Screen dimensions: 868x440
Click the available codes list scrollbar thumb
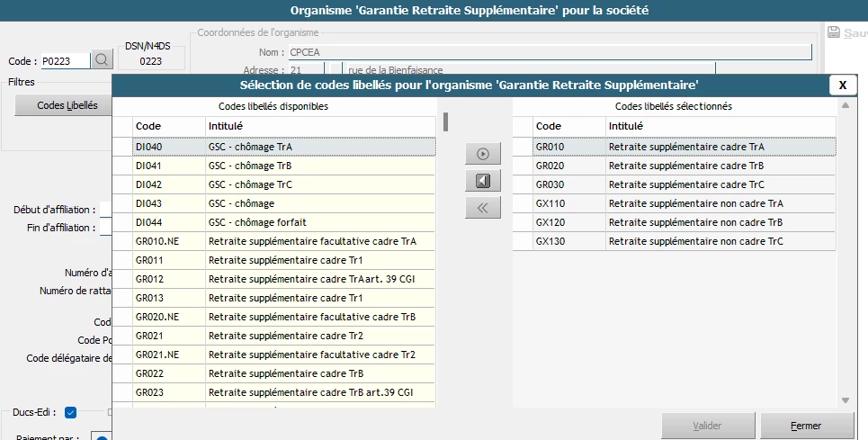(x=445, y=121)
